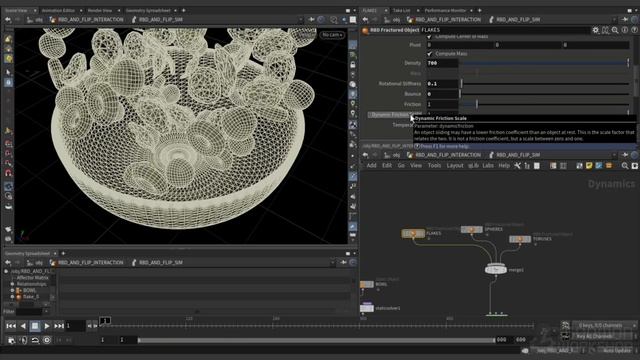Go back in network editor path bar
This screenshot has height=360, width=640.
(365, 155)
